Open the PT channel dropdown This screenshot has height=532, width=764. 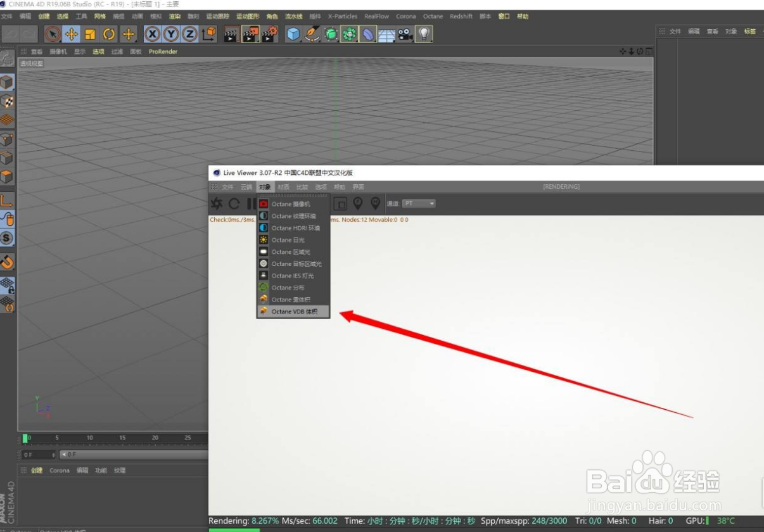click(x=420, y=203)
